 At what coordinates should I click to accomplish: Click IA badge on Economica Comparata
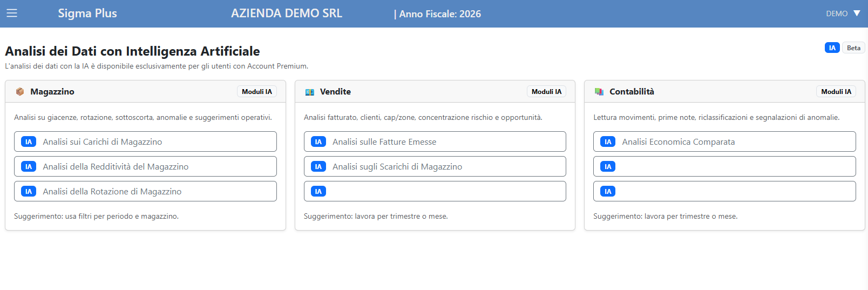[608, 142]
